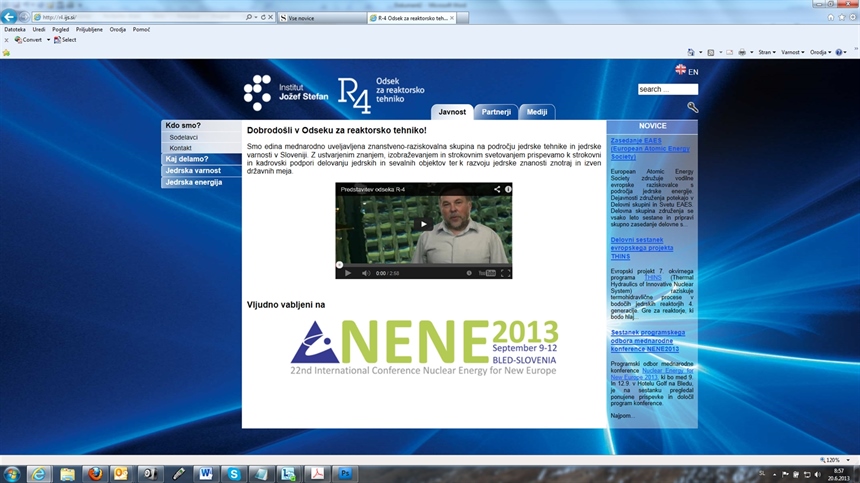This screenshot has height=483, width=860.
Task: Click the Add to favorites bar star icon
Action: pos(6,53)
